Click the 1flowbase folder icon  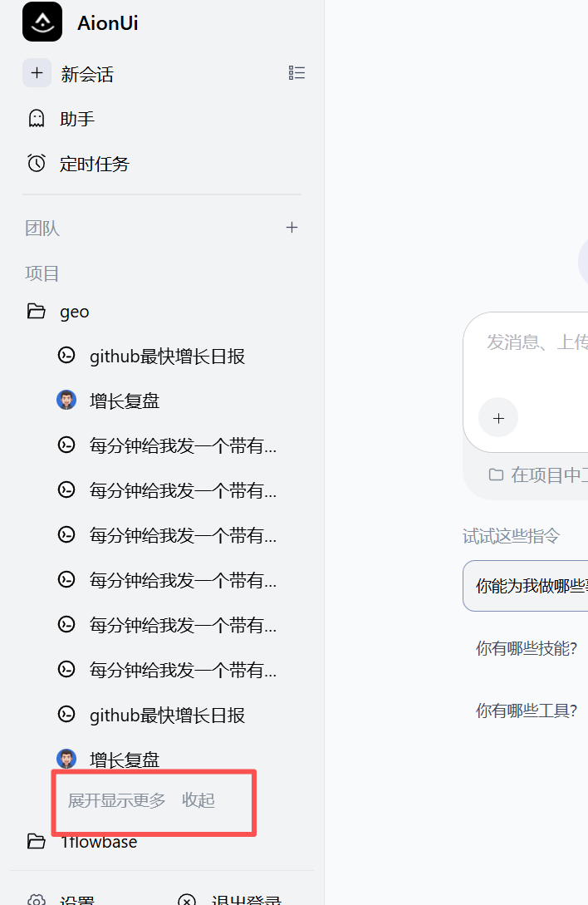coord(37,841)
